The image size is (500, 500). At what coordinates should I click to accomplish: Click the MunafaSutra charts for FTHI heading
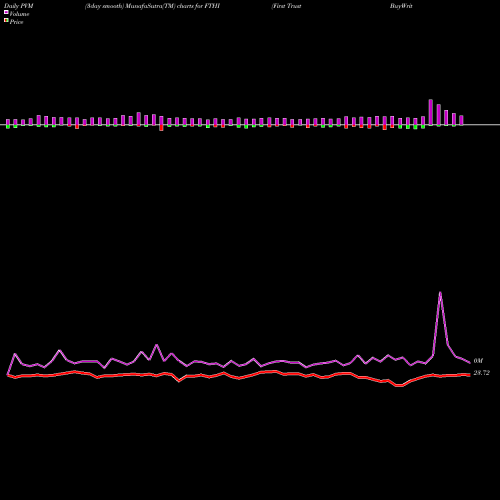[152, 6]
